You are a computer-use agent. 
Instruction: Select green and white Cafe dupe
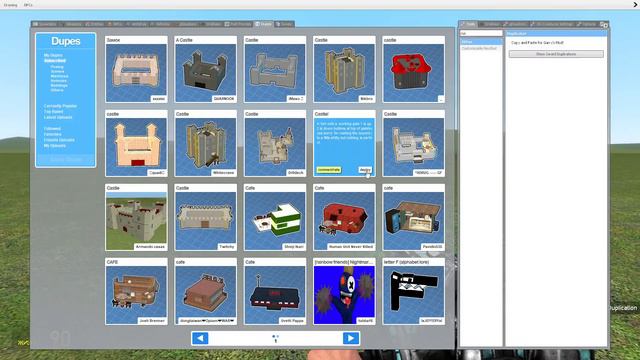point(275,217)
